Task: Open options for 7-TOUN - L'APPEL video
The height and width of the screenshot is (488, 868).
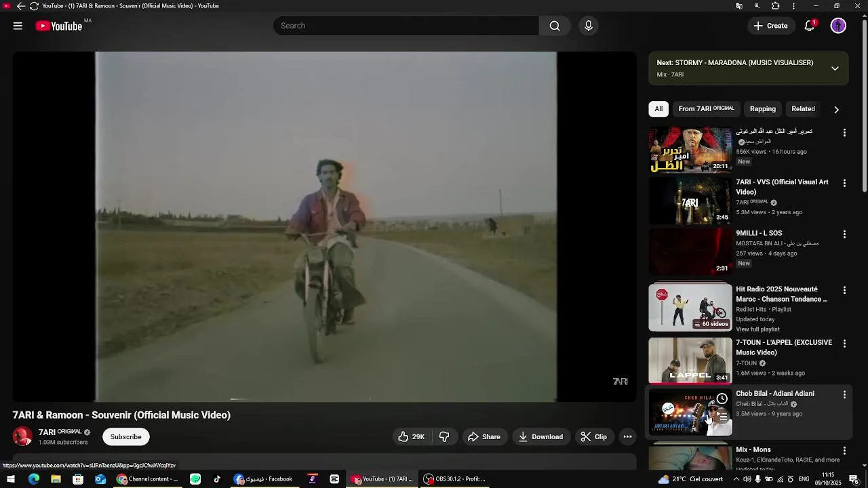Action: (844, 344)
